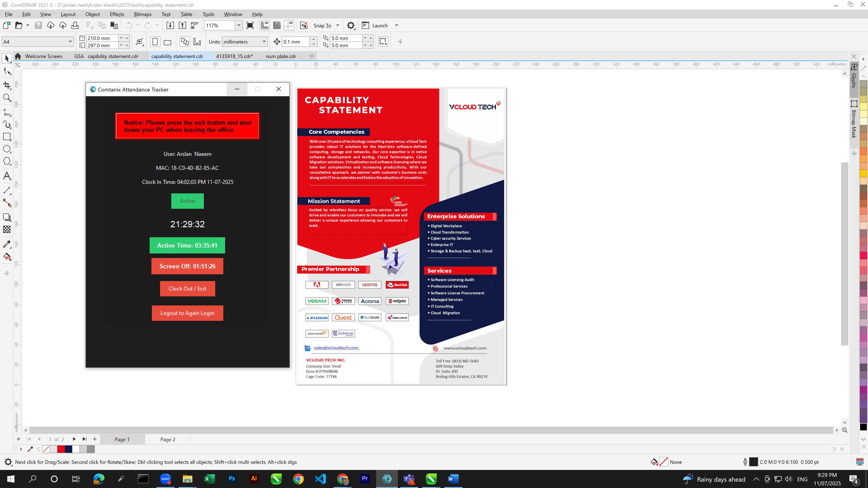The image size is (868, 488).
Task: Select the red swatch in document palette
Action: click(61, 449)
